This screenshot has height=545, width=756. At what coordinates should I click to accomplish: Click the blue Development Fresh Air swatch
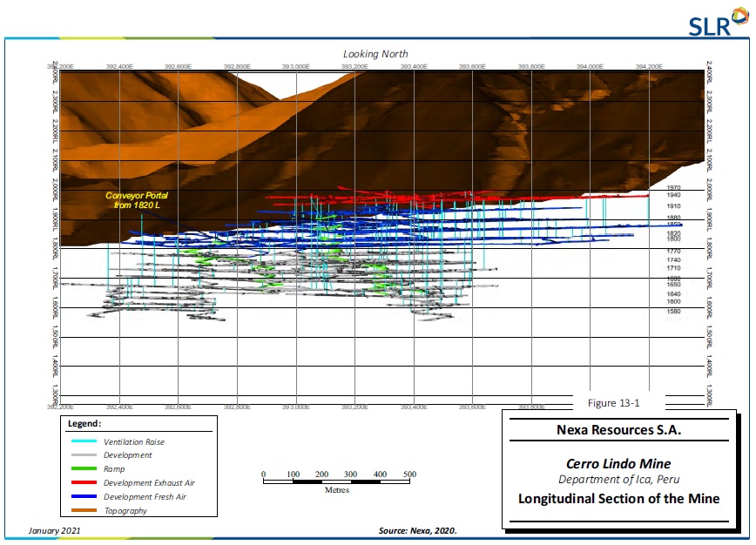(84, 496)
